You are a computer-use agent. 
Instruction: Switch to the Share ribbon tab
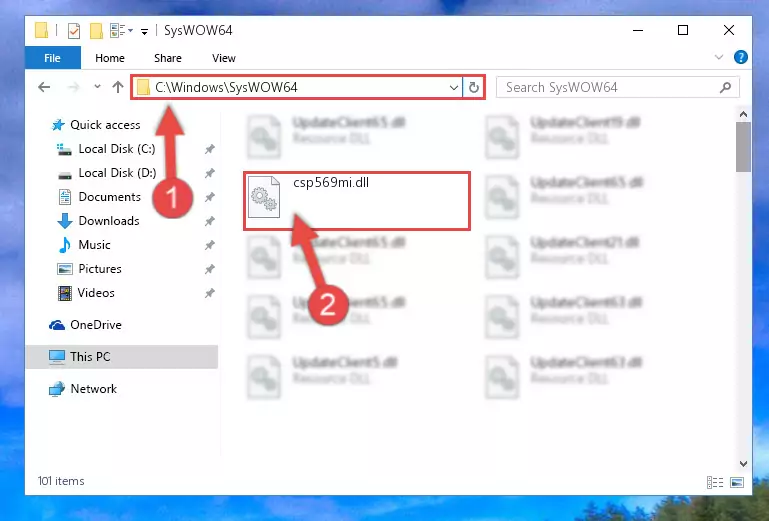168,58
